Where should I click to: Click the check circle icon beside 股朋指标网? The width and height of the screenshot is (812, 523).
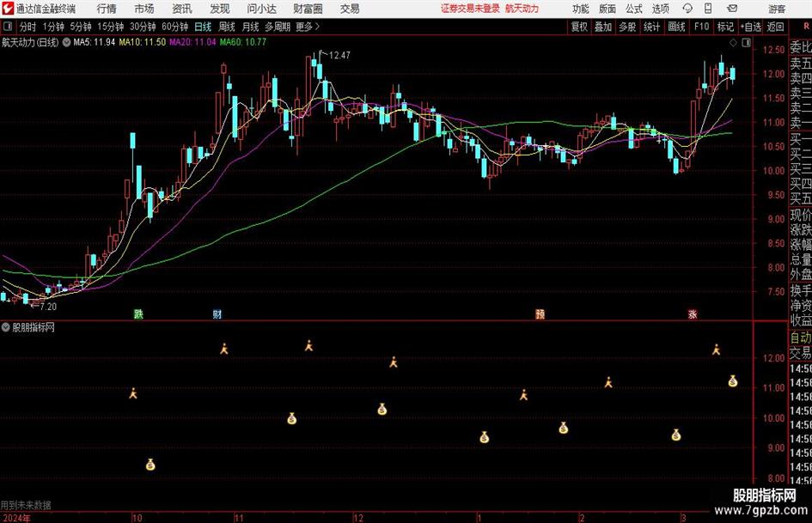pos(6,327)
